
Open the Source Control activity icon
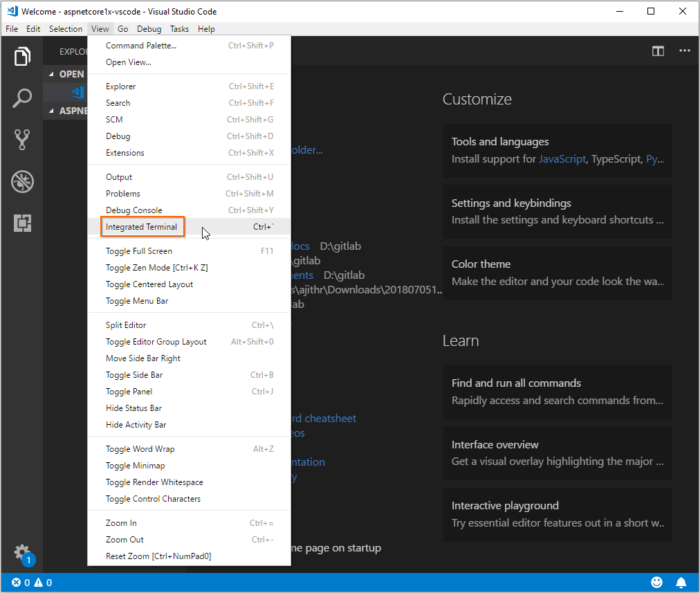(22, 140)
